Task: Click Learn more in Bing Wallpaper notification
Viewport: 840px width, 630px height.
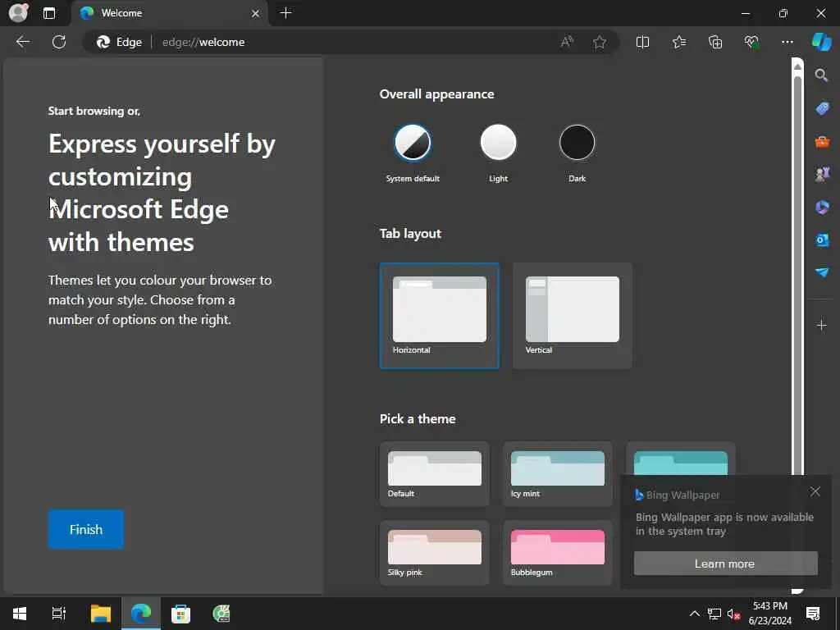Action: [x=725, y=564]
